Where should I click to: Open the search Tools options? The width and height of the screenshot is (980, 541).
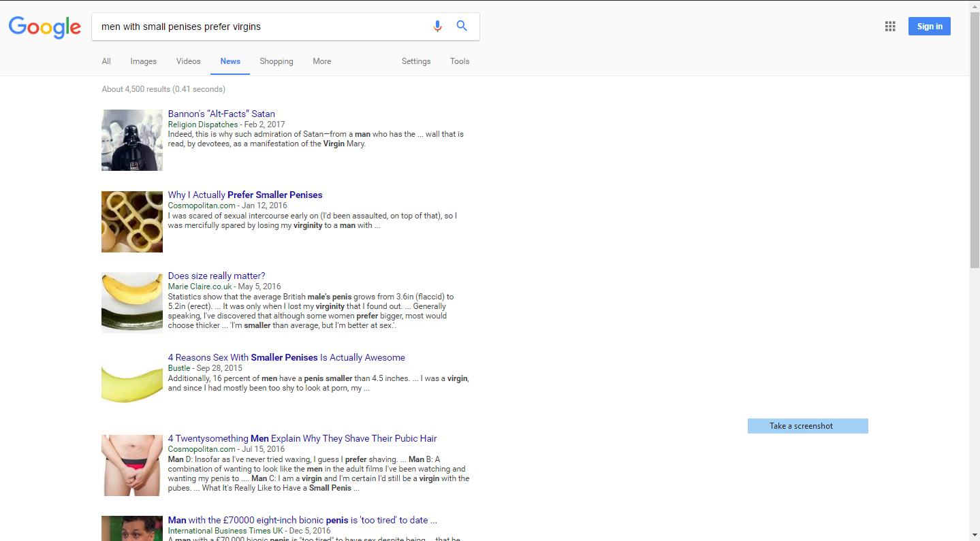460,61
